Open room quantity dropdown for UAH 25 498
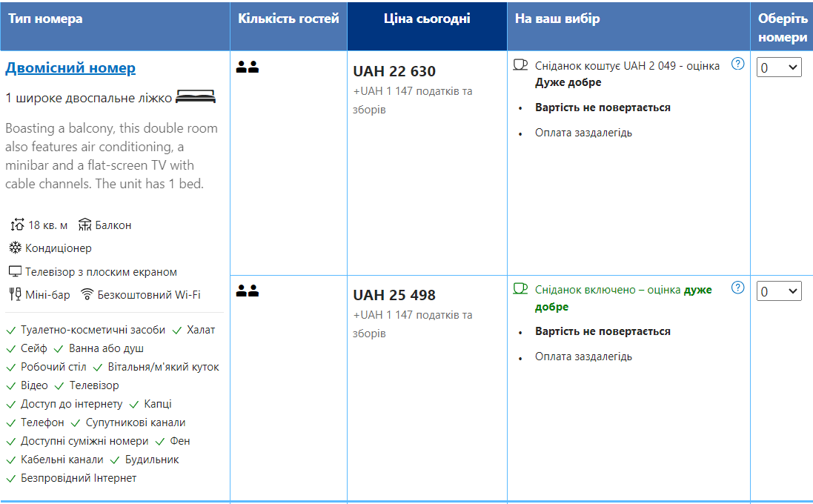Screen dimensions: 813x504 [779, 291]
